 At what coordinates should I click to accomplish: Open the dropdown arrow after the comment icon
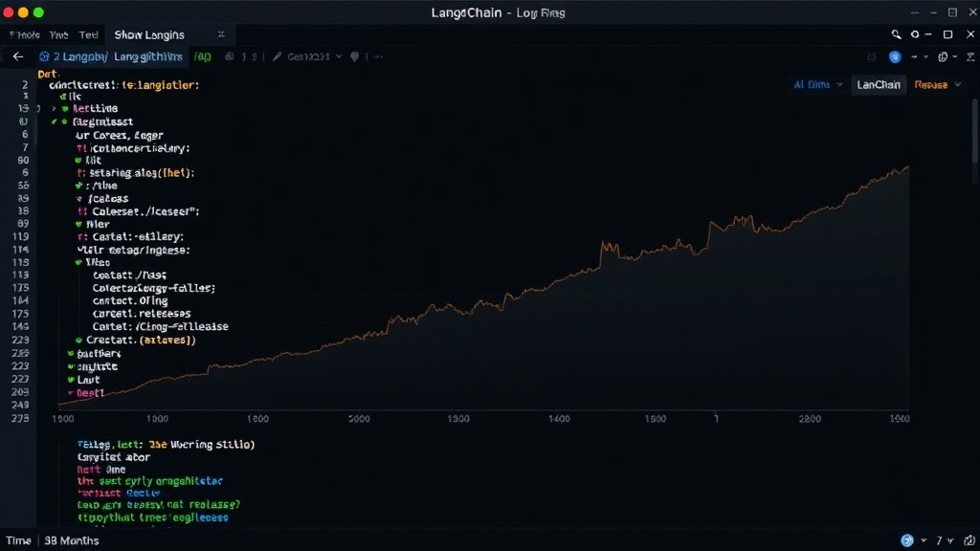tap(377, 56)
